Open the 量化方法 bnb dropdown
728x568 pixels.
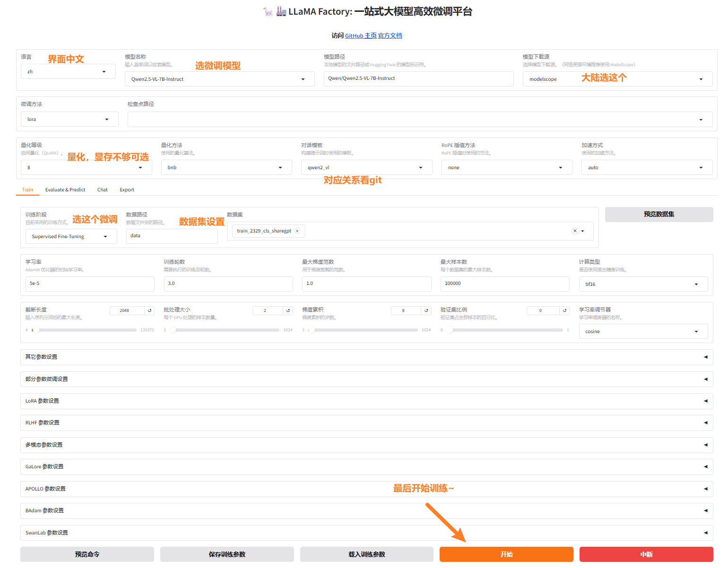[226, 167]
